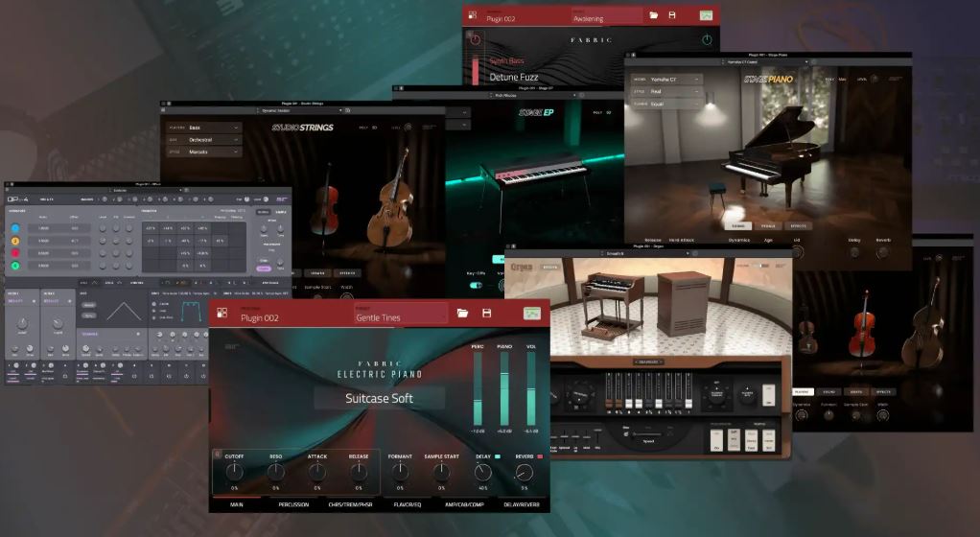The height and width of the screenshot is (537, 980).
Task: Click the RESO knob in Fabric Electric Piano
Action: (x=275, y=472)
